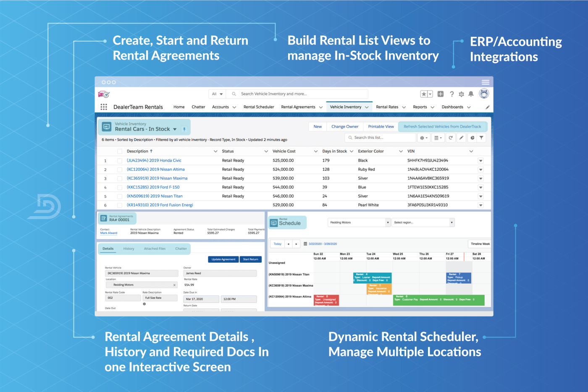
Task: Open the Help question mark icon
Action: [451, 94]
